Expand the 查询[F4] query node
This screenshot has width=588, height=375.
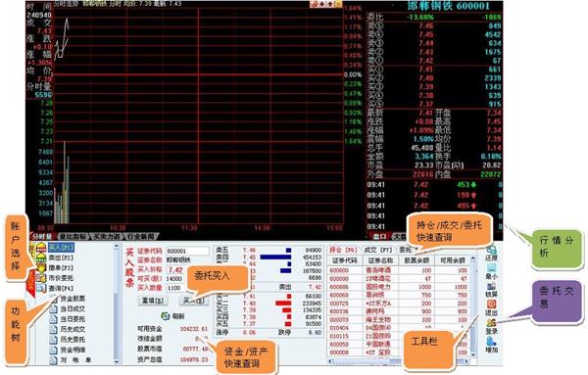click(61, 289)
